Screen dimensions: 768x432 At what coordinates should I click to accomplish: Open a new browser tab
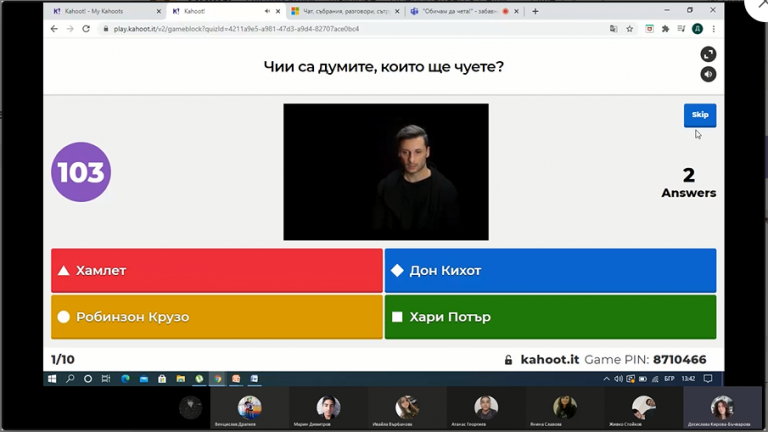pos(535,11)
